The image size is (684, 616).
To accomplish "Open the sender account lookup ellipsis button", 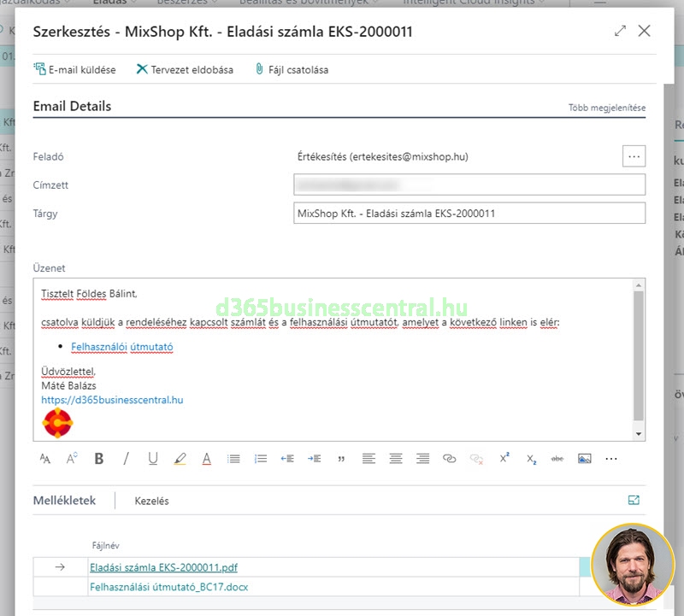I will point(634,156).
